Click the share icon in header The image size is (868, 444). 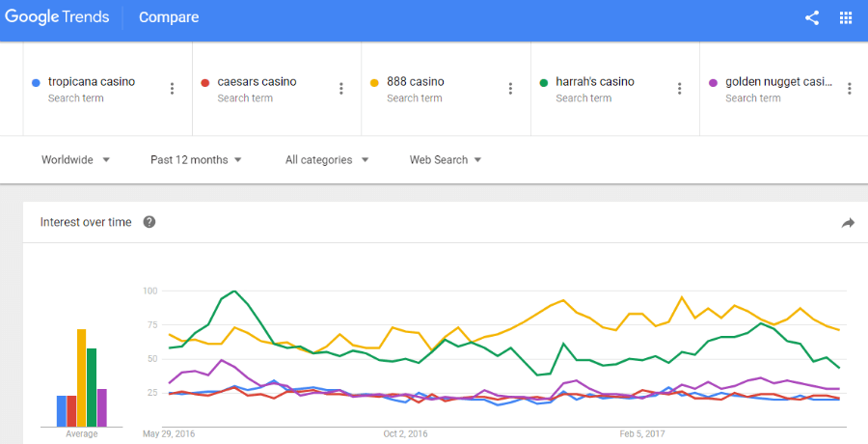pos(811,17)
